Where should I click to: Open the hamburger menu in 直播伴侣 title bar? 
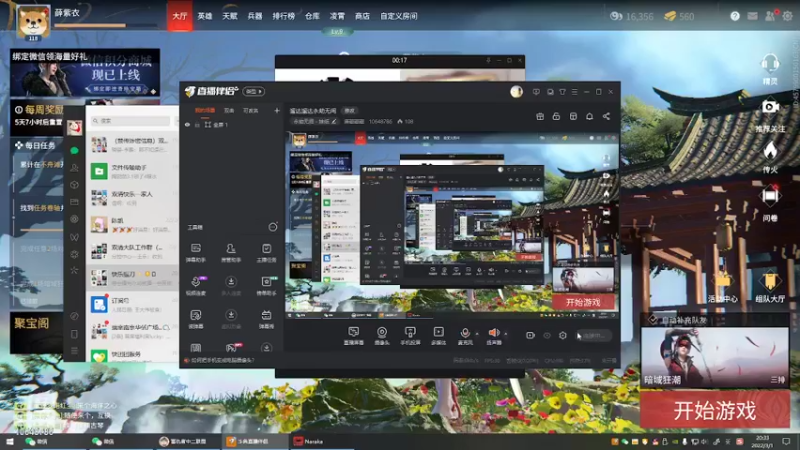[574, 92]
